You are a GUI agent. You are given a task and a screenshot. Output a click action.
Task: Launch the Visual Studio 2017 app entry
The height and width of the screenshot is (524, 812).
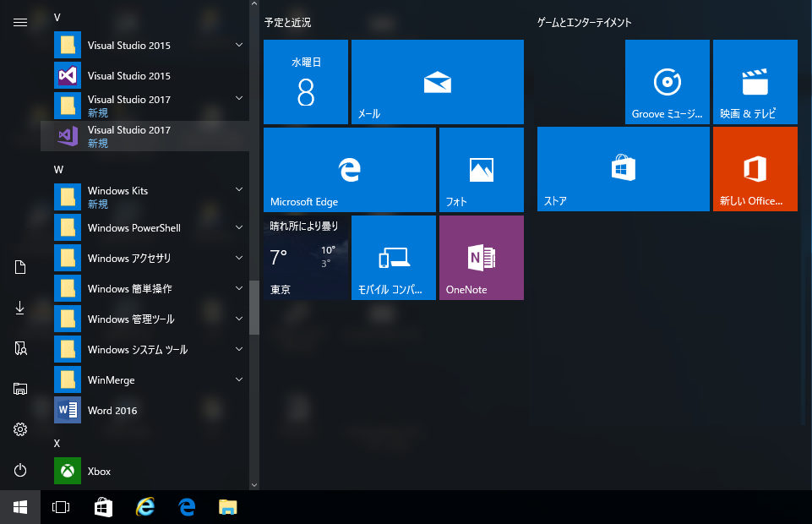(x=145, y=136)
